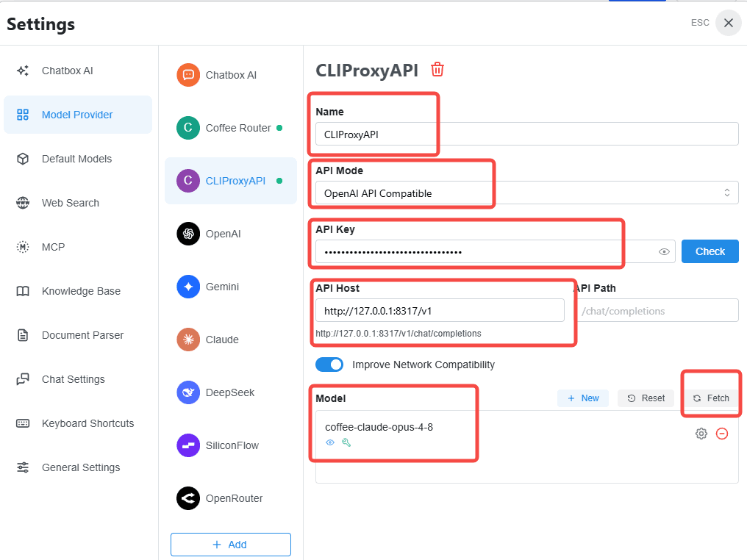Click the API Host input field
Image resolution: width=747 pixels, height=560 pixels.
click(x=440, y=310)
